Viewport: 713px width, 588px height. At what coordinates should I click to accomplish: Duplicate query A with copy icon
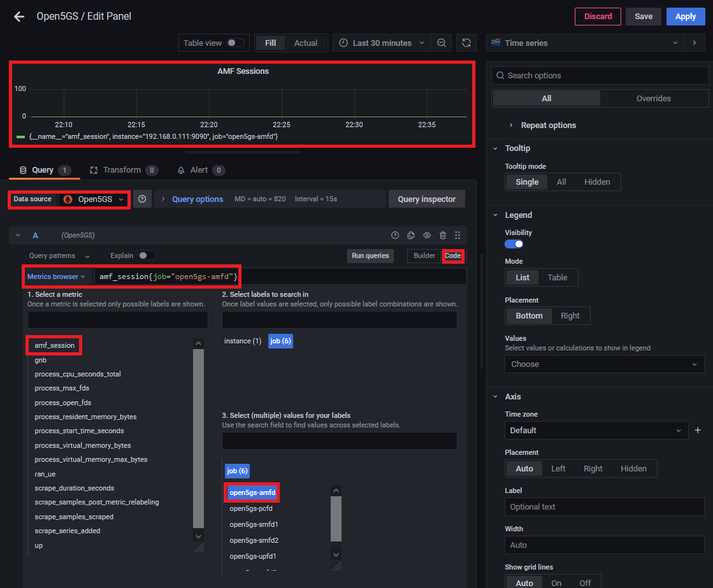410,235
